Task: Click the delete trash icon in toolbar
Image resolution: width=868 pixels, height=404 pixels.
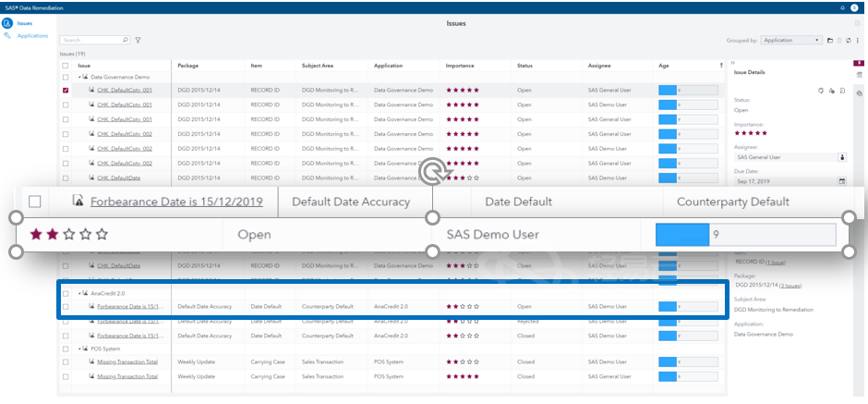Action: tap(839, 41)
